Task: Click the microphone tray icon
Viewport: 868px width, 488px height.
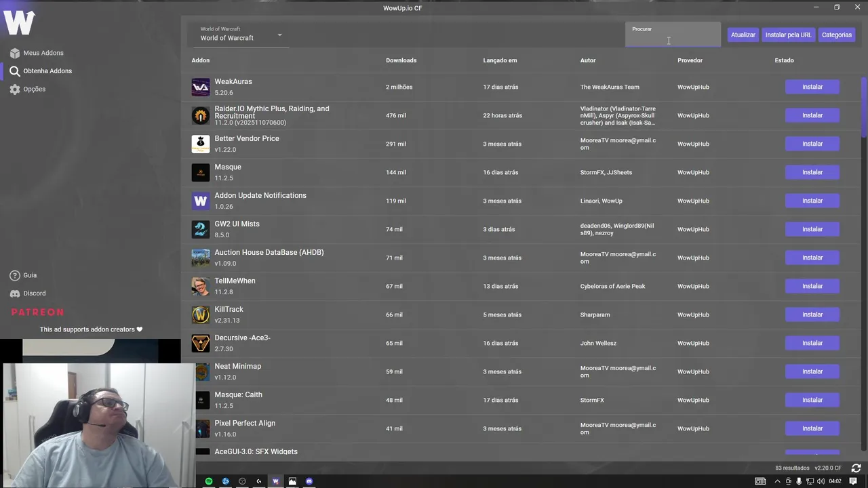Action: (799, 481)
